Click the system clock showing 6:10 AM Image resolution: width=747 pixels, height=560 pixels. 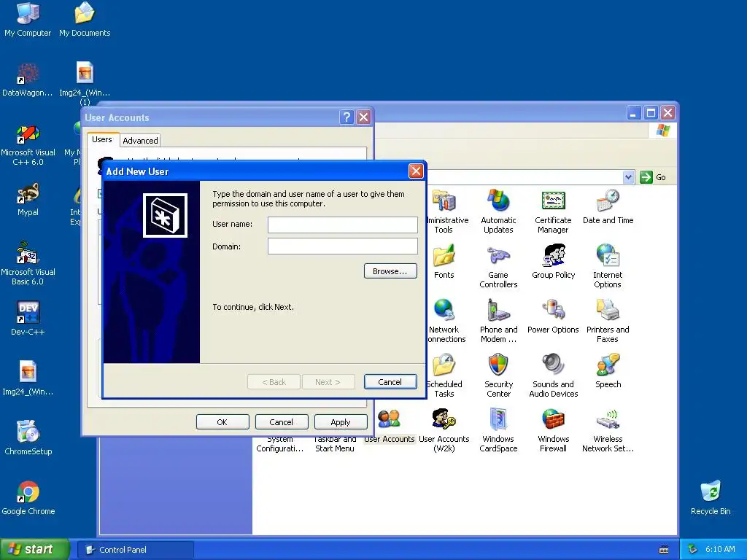pos(720,550)
